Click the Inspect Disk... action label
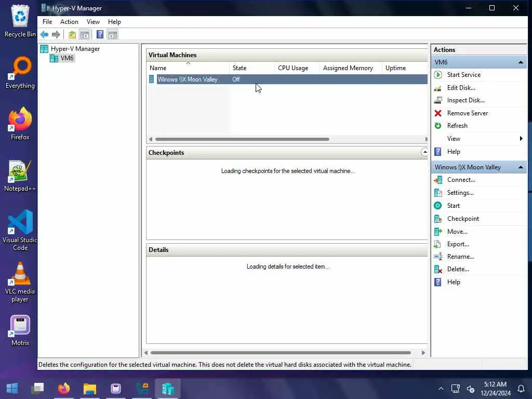This screenshot has height=399, width=532. (466, 100)
